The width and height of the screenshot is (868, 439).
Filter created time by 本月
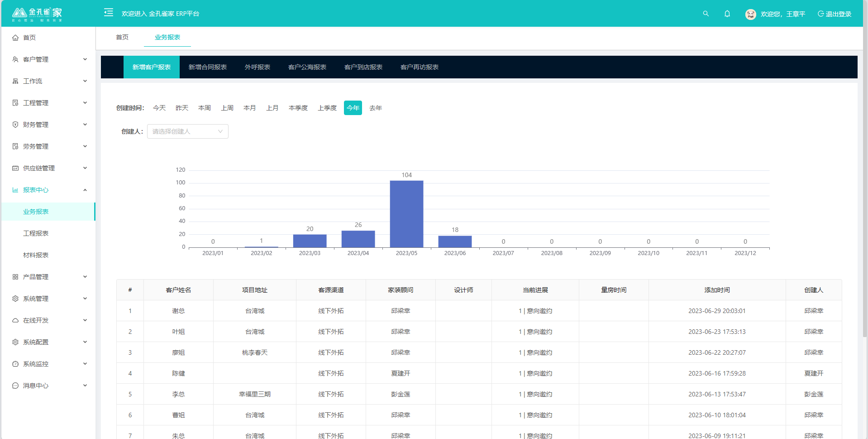pyautogui.click(x=250, y=108)
